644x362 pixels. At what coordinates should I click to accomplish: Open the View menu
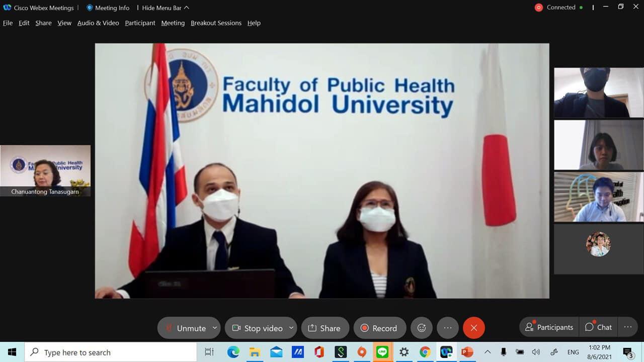pos(64,23)
